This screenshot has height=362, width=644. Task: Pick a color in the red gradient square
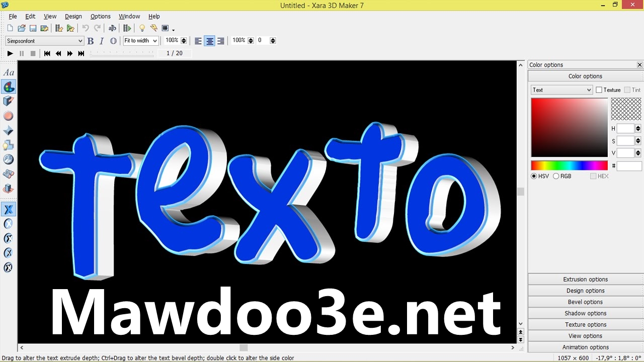570,128
